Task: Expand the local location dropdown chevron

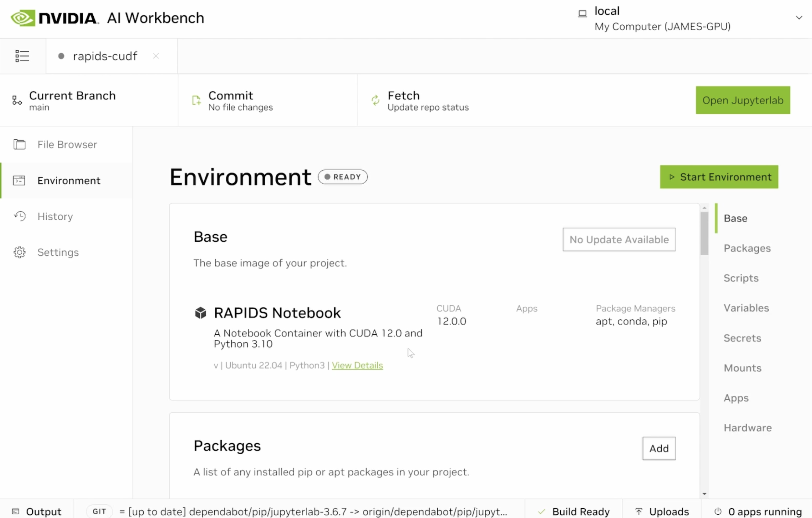Action: (799, 18)
